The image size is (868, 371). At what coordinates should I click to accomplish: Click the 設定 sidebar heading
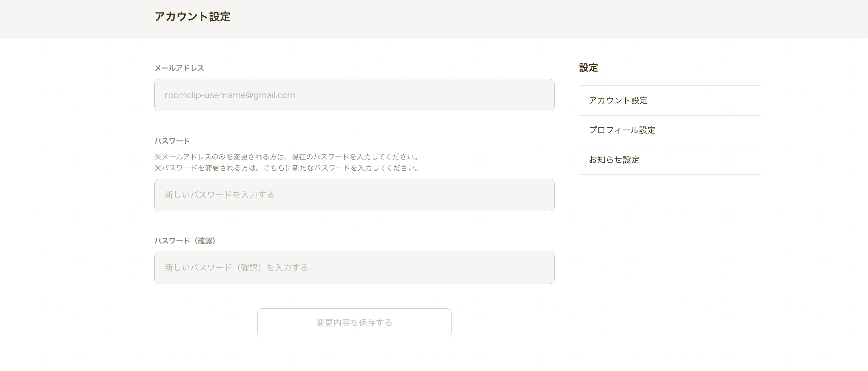588,68
